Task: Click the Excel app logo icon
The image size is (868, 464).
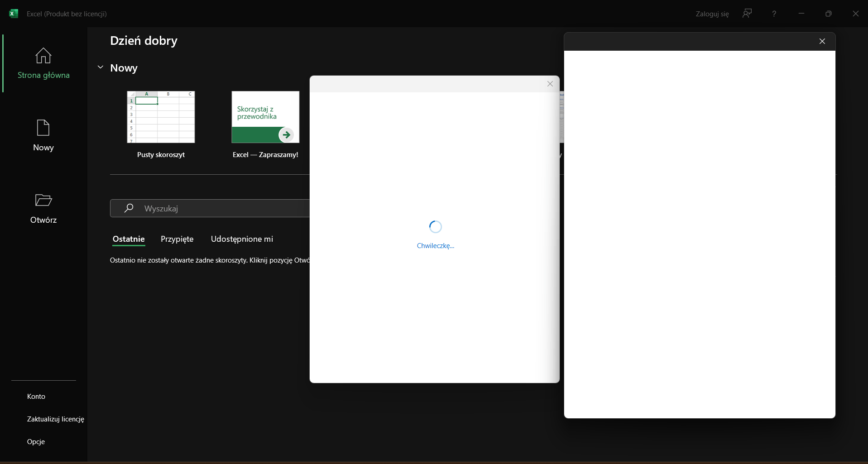Action: point(14,14)
